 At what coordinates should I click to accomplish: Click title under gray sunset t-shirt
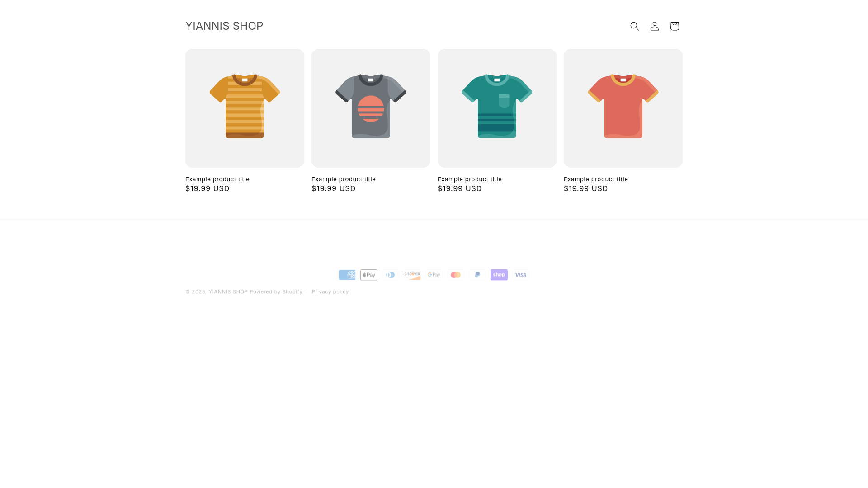tap(344, 179)
